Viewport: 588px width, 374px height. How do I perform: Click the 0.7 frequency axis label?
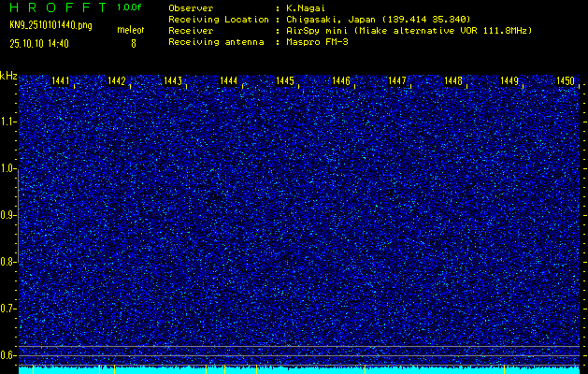pos(8,308)
